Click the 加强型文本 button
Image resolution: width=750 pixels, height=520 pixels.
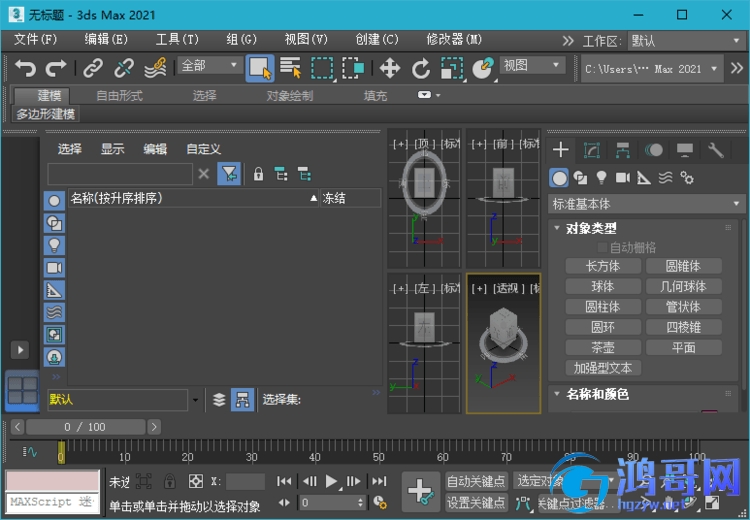[x=603, y=368]
